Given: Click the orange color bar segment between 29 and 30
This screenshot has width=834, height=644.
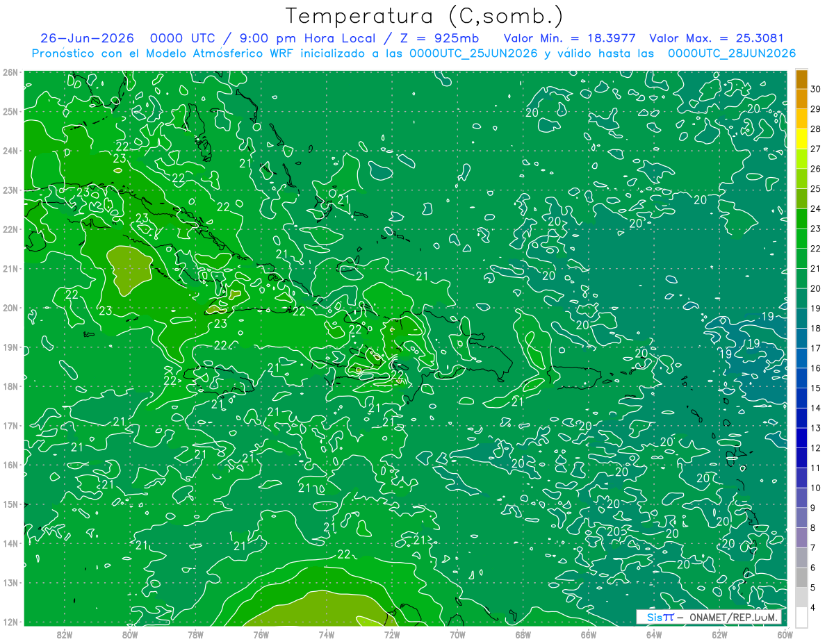Looking at the screenshot, I should pyautogui.click(x=801, y=98).
